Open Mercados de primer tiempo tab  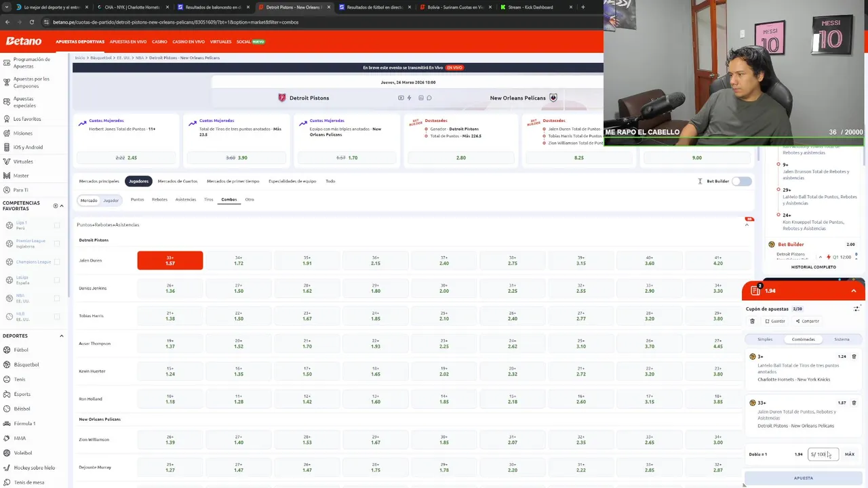233,181
